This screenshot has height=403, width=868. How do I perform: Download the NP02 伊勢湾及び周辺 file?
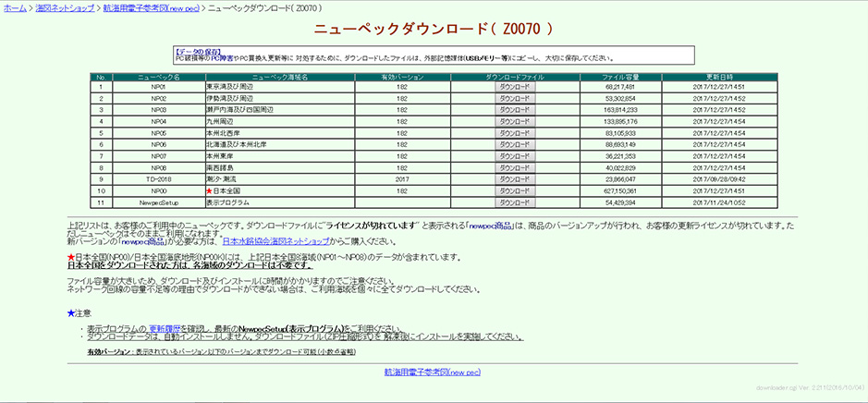tap(516, 99)
